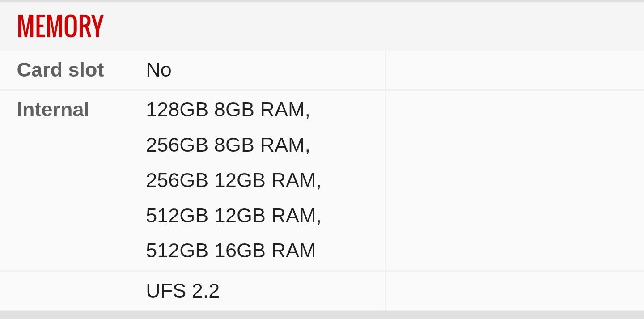Viewport: 644px width, 319px height.
Task: Click the empty cell right of "No"
Action: pyautogui.click(x=514, y=70)
